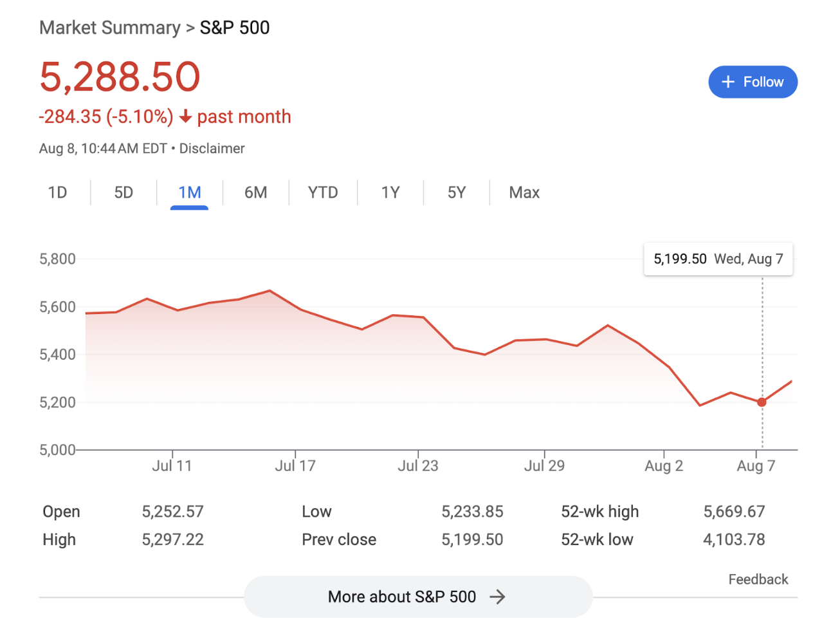Click the Feedback link
Viewport: 840px width, 641px height.
[x=758, y=579]
